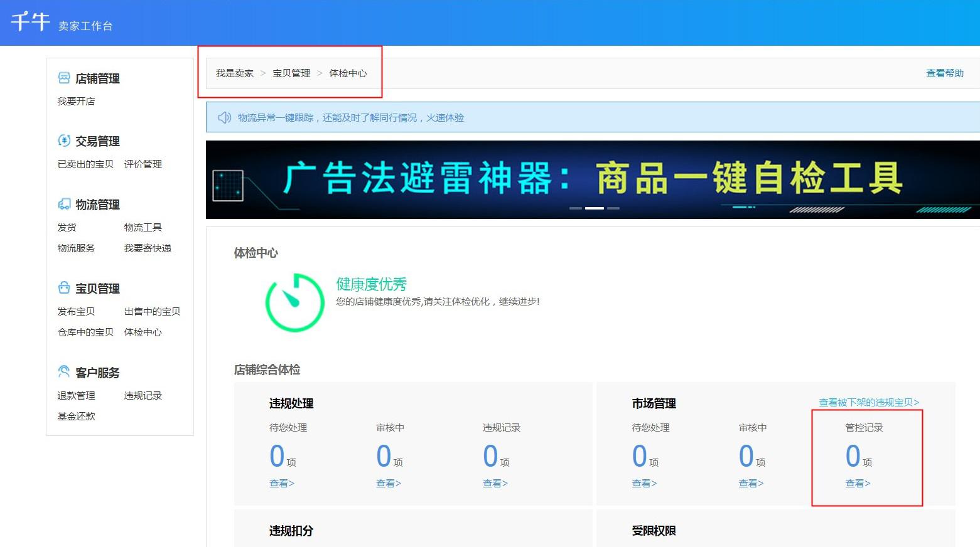Viewport: 980px width, 547px height.
Task: Click the 客户服务 headset icon
Action: (x=64, y=372)
